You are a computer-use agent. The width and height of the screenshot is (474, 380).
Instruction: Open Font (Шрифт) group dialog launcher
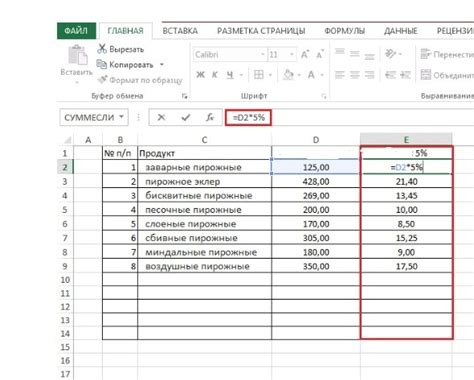[x=324, y=96]
